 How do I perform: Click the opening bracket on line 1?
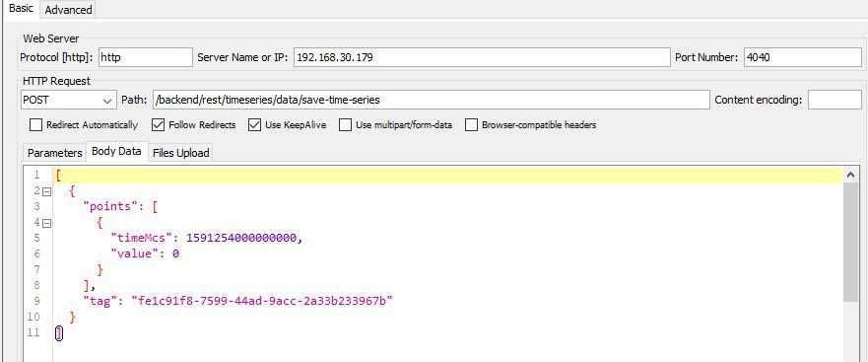pyautogui.click(x=59, y=176)
